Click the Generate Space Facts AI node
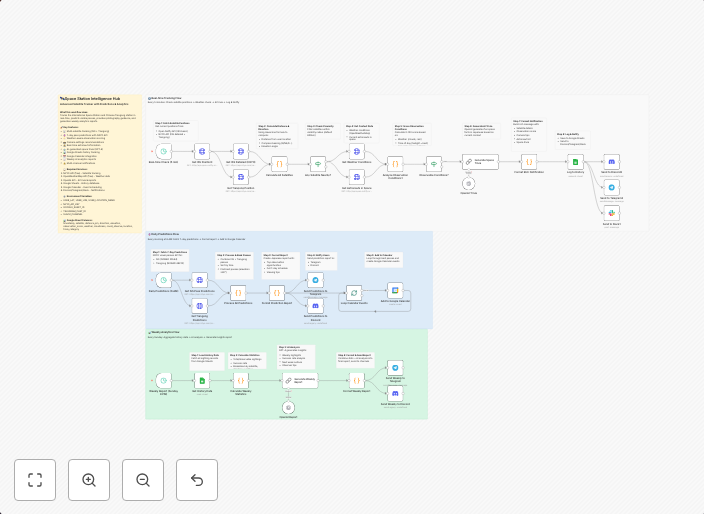The height and width of the screenshot is (514, 704). tap(479, 162)
